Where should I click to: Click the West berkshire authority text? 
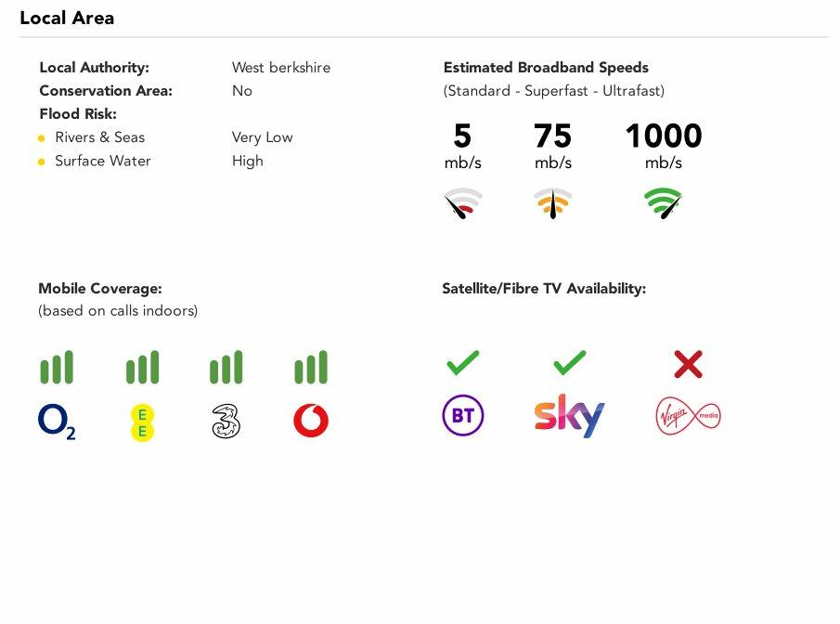tap(281, 68)
